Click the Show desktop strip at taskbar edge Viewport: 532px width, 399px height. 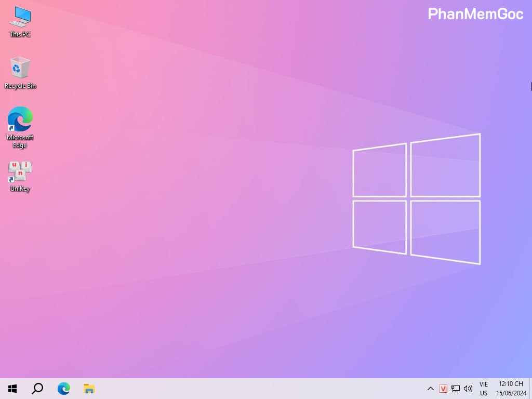click(530, 389)
